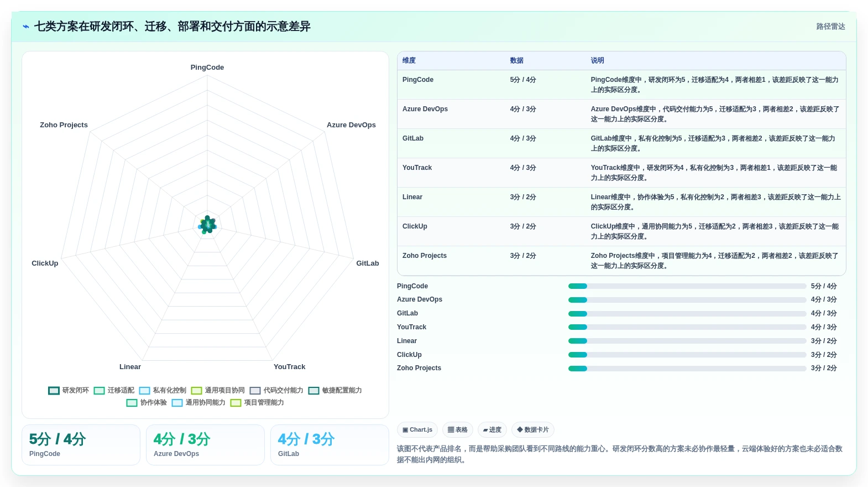Toggle the 通用协同能力 legend item
Screen dimensions: 868x487
[x=198, y=402]
